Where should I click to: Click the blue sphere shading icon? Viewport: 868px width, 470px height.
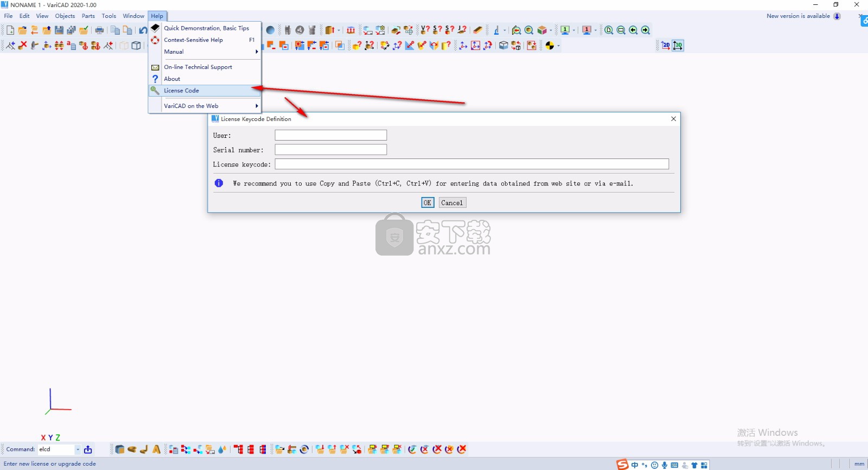coord(270,30)
